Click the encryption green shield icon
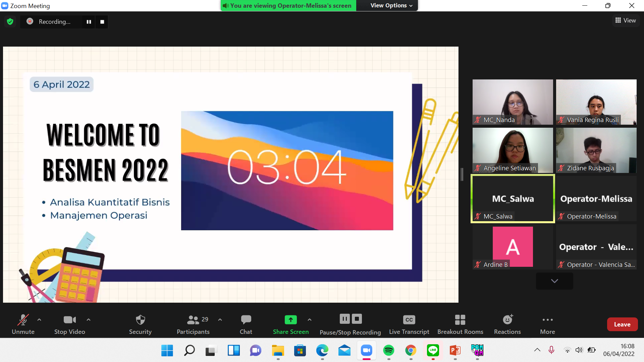The width and height of the screenshot is (644, 362). [10, 22]
